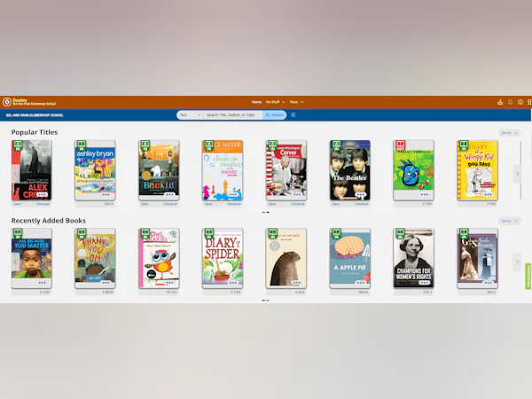The width and height of the screenshot is (532, 399).
Task: Click See All for Popular Titles
Action: click(509, 133)
